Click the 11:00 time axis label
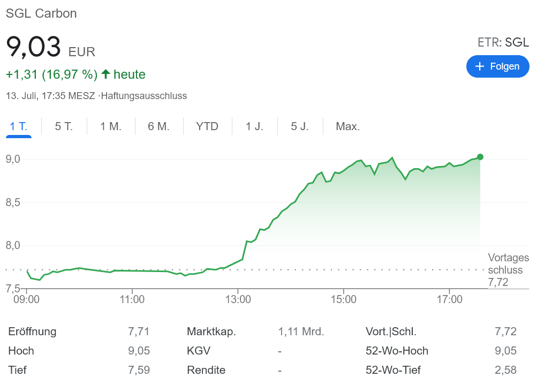Viewport: 537px width, 392px height. pyautogui.click(x=132, y=299)
